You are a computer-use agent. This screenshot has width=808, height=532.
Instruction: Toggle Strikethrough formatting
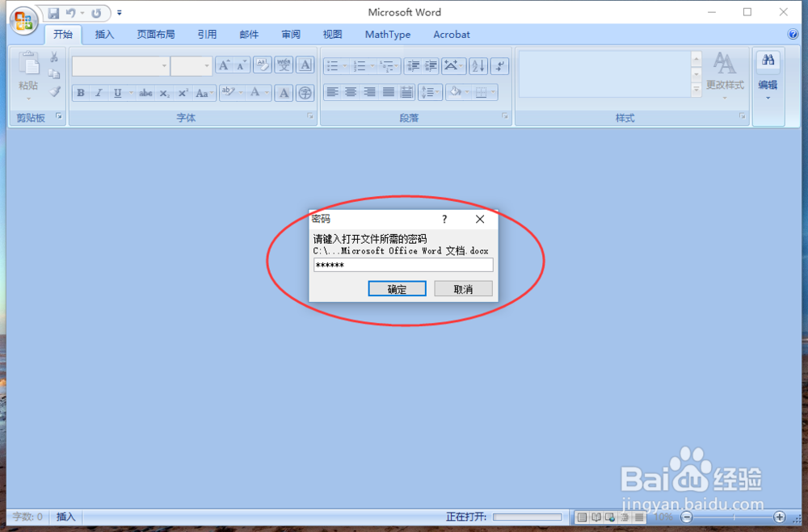pos(145,93)
